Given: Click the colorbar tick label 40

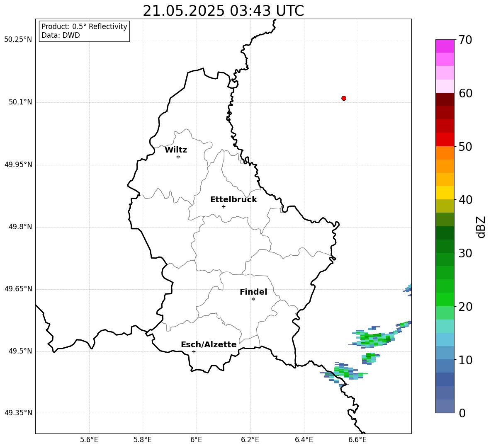Looking at the screenshot, I should [465, 200].
